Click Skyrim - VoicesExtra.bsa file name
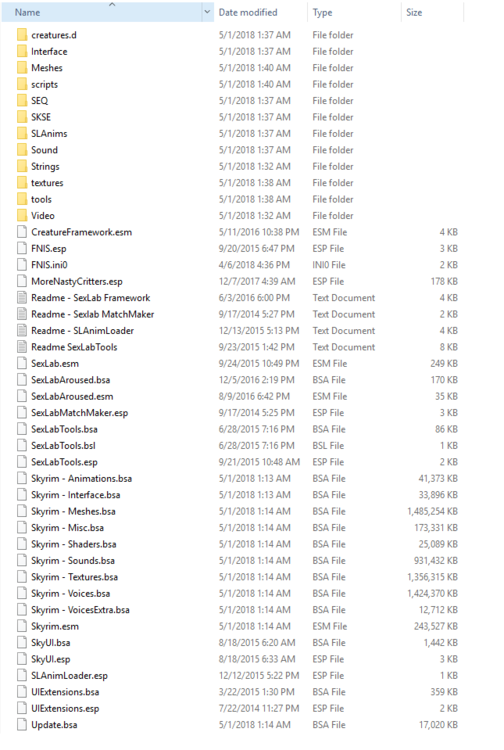This screenshot has height=750, width=504. click(80, 610)
